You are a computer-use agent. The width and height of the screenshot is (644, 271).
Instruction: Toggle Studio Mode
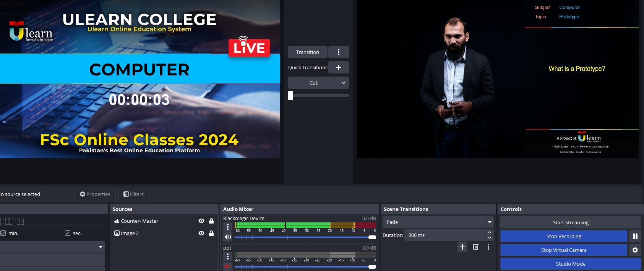coord(571,264)
